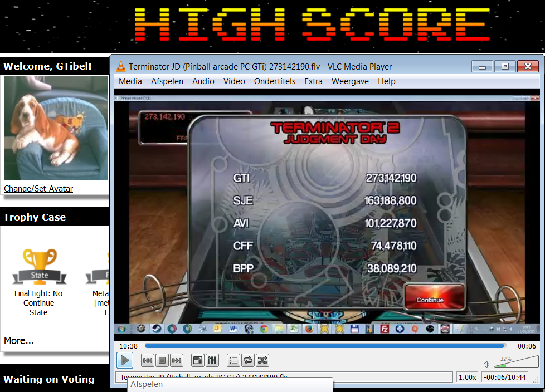Click the Waiting on Voting heading
Viewport: 545px width, 392px height.
coord(49,379)
